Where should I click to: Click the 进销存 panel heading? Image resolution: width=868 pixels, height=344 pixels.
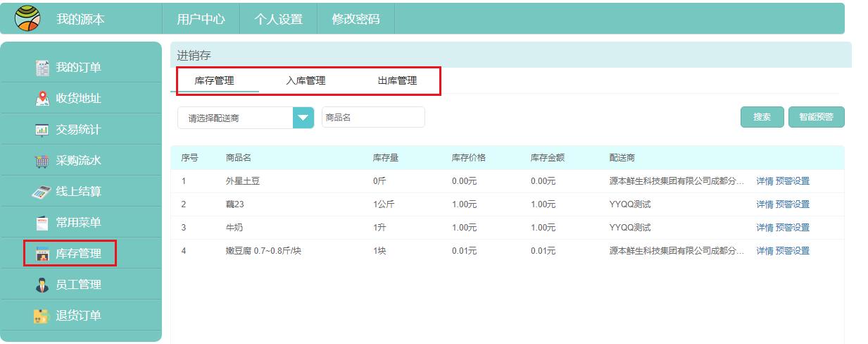194,55
